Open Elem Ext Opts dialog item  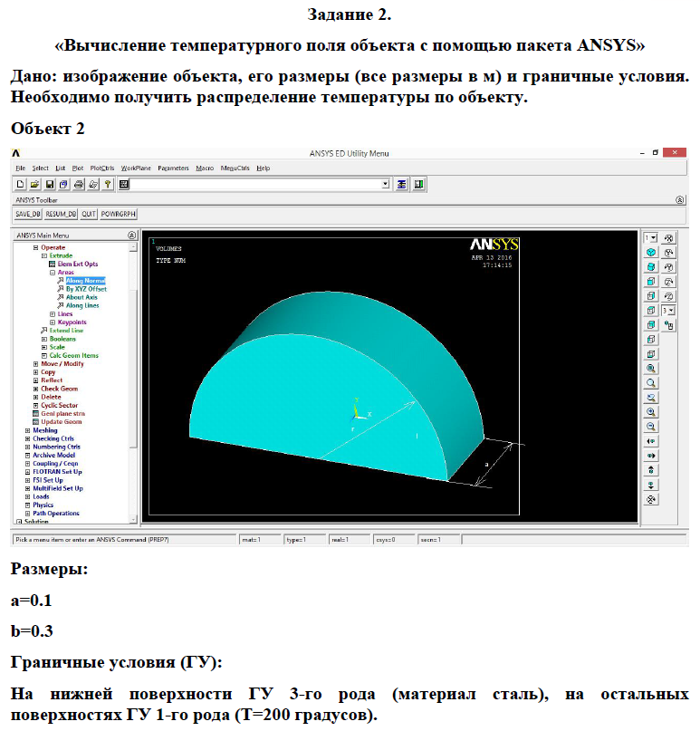[78, 265]
